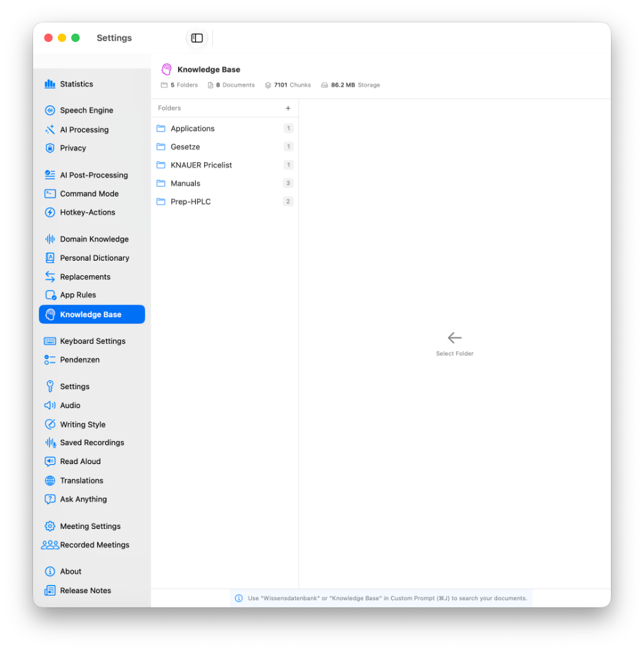Click the App Rules icon
644x651 pixels.
[x=50, y=295]
